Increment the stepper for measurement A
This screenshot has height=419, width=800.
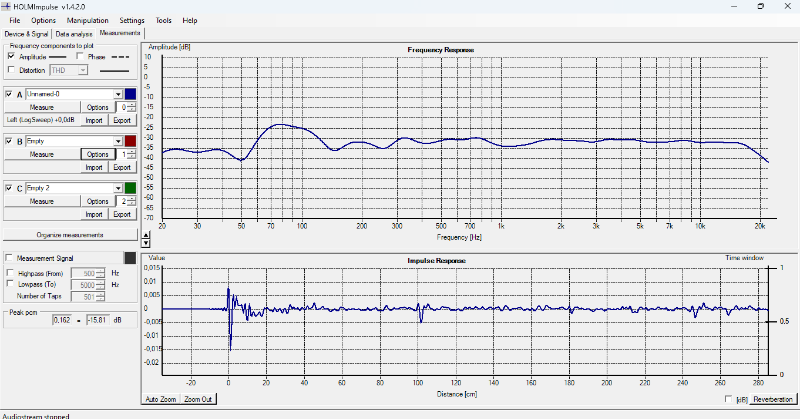[x=132, y=105]
